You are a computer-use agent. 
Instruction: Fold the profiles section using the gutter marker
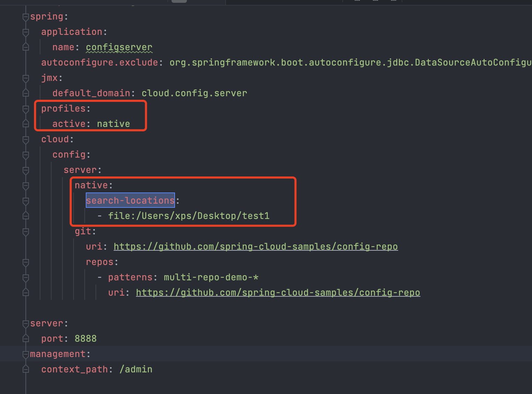(25, 109)
